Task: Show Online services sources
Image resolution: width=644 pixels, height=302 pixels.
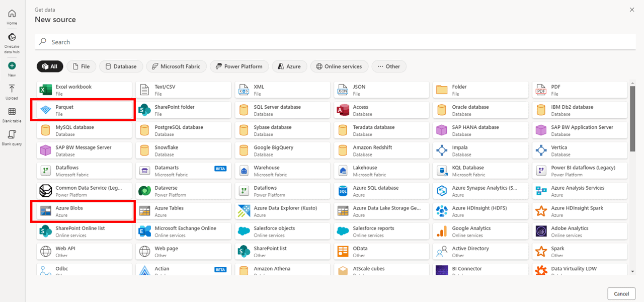Action: coord(339,66)
